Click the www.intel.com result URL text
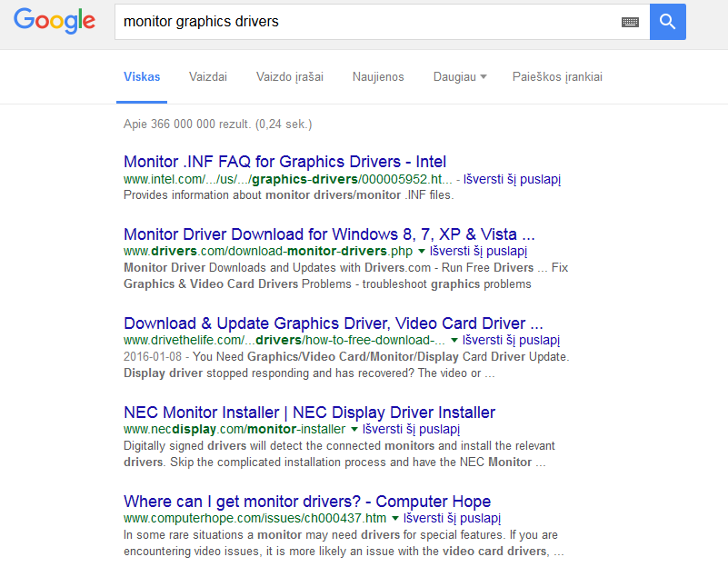This screenshot has width=728, height=567. coord(288,179)
